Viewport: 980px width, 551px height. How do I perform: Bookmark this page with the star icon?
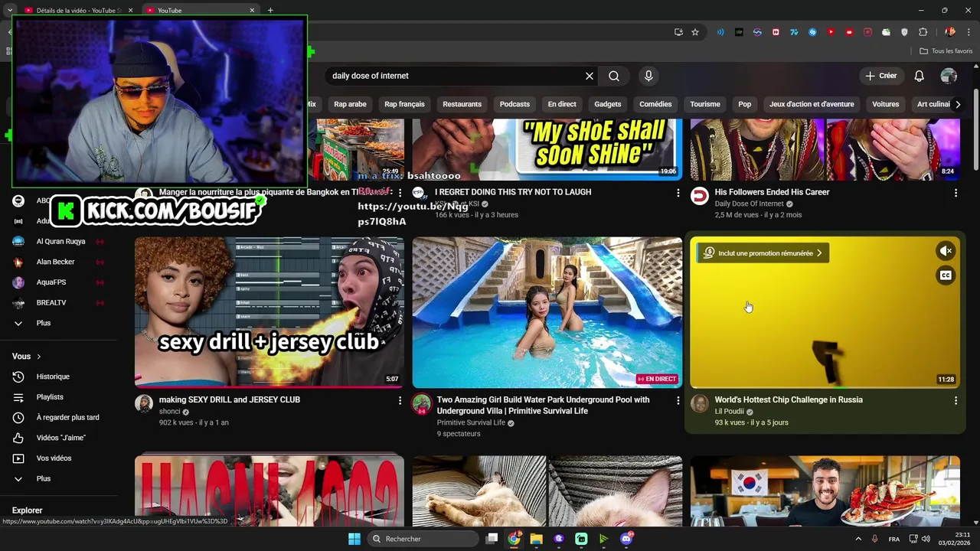[695, 32]
